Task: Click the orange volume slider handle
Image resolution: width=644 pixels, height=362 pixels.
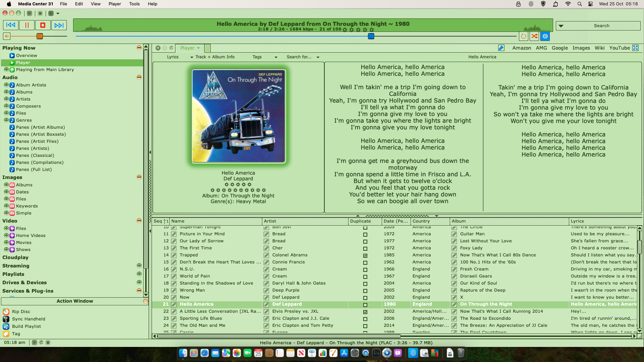Action: point(40,36)
